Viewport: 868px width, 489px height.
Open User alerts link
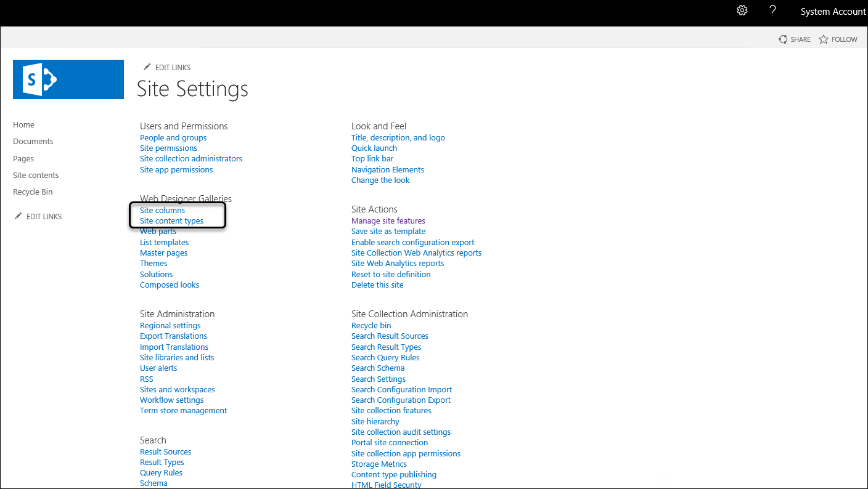[x=158, y=368]
